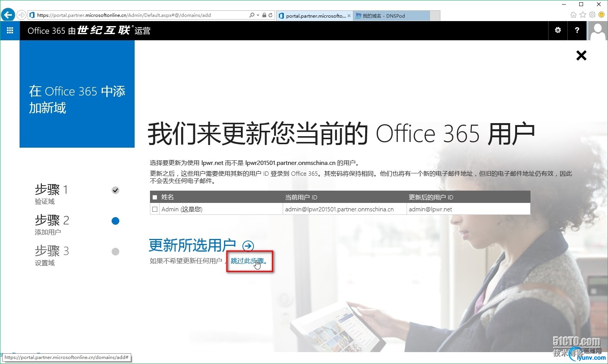Select step 步骤 3 设置域
This screenshot has width=608, height=364.
pos(52,255)
